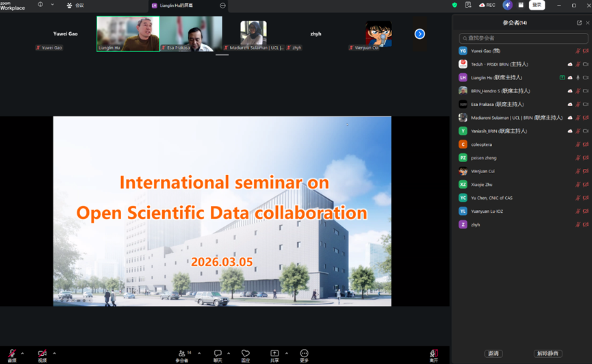Image resolution: width=592 pixels, height=364 pixels.
Task: Click the REC cloud recording indicator
Action: click(x=487, y=5)
